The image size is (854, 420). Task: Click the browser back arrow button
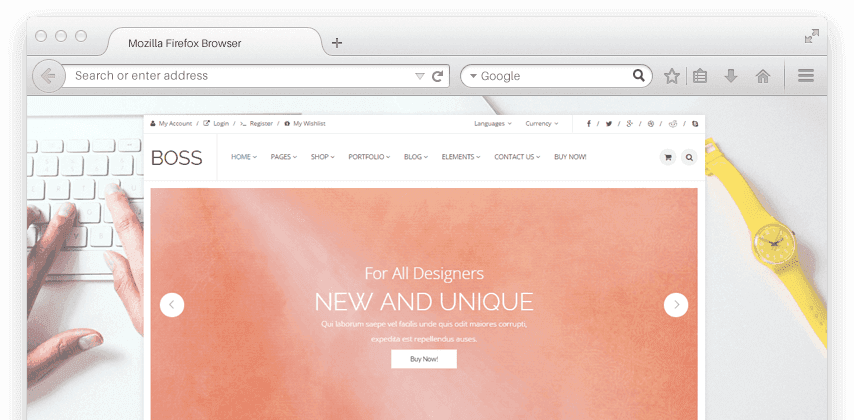click(x=48, y=76)
